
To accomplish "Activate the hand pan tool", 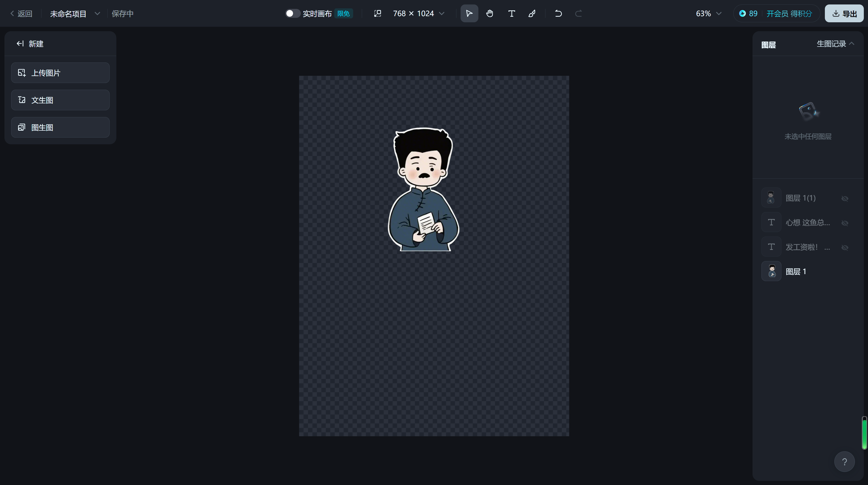I will (490, 13).
